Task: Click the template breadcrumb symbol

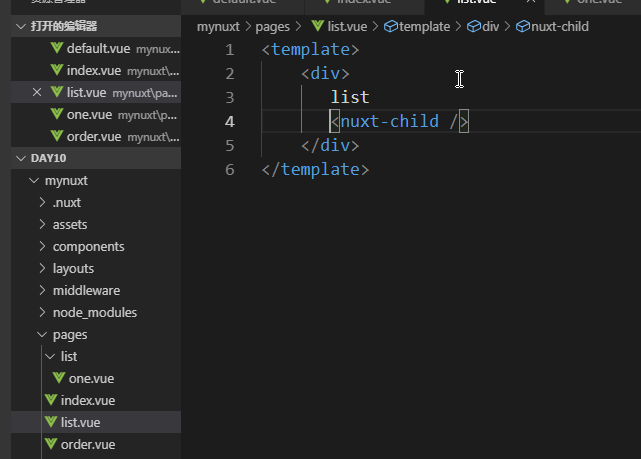Action: click(x=424, y=27)
